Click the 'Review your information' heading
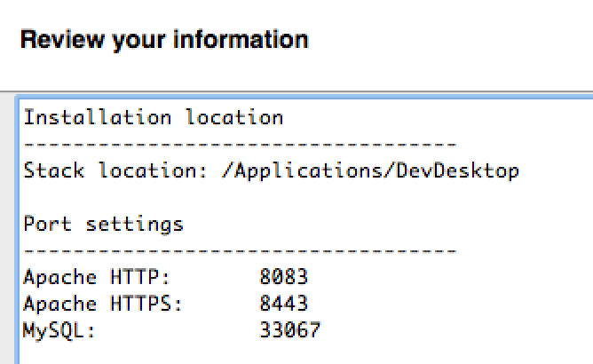 click(x=164, y=40)
